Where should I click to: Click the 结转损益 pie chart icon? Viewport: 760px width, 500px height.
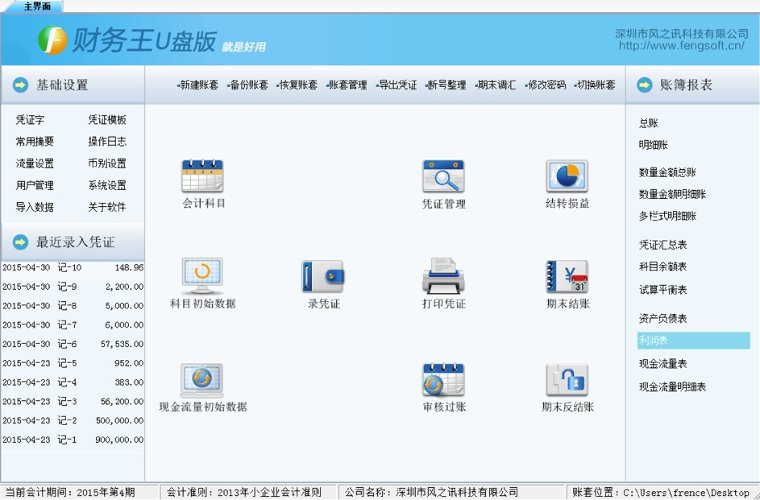tap(567, 176)
